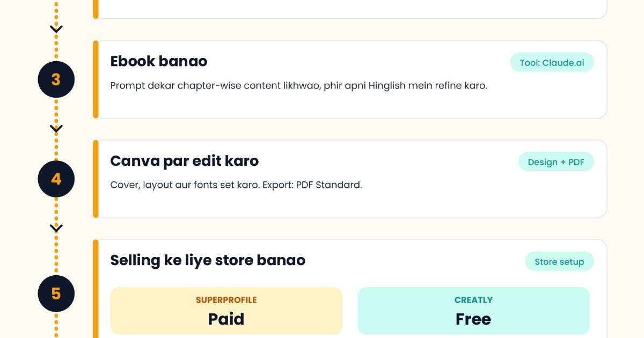Click the partially visible card at top
644x338 pixels.
350,9
